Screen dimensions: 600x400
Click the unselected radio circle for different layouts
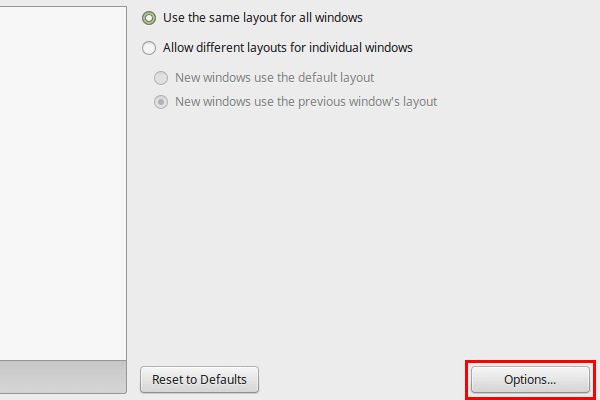point(149,48)
